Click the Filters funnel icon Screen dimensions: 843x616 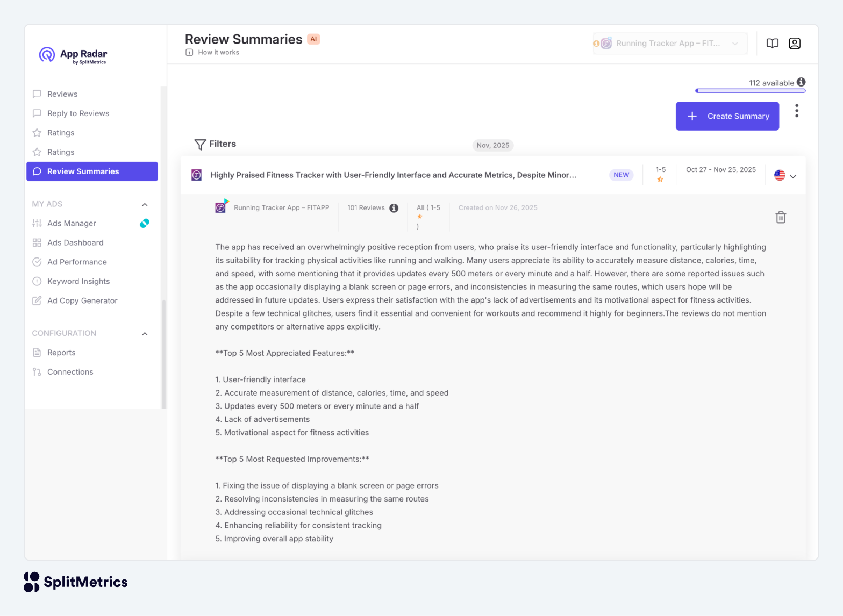pos(200,144)
